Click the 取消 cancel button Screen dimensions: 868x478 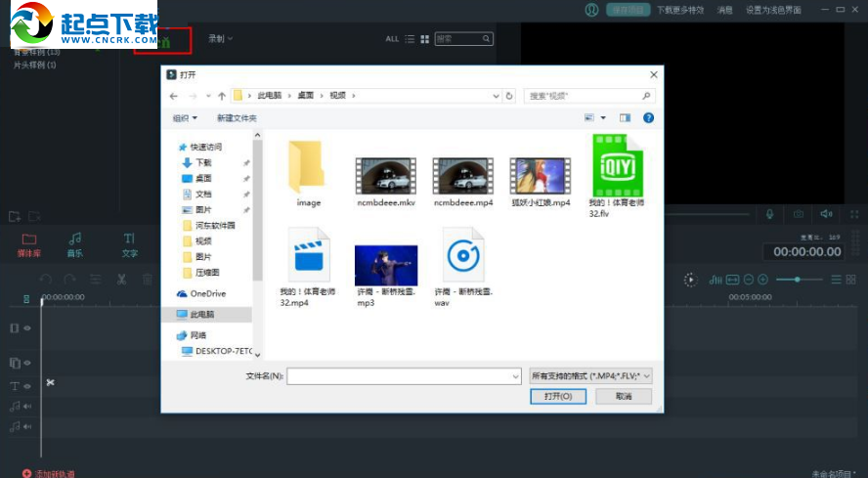[624, 396]
